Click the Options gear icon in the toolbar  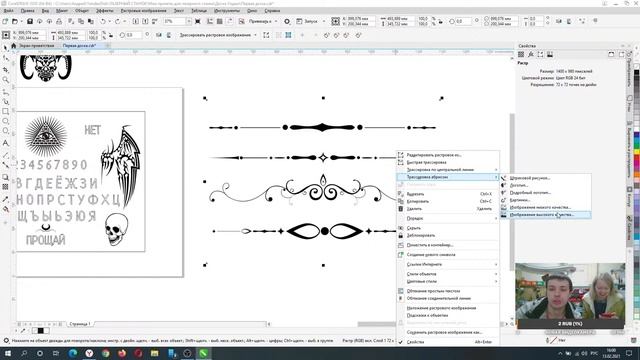coord(287,21)
